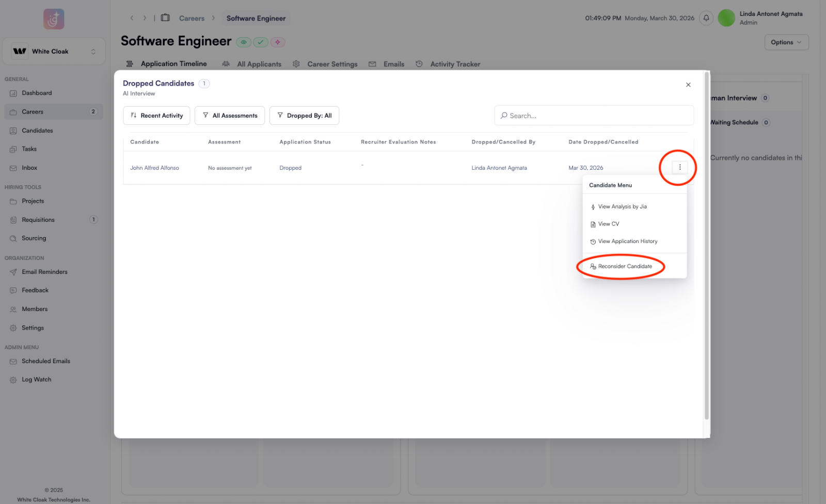
Task: Switch the White Cloak organization selector
Action: (x=54, y=51)
